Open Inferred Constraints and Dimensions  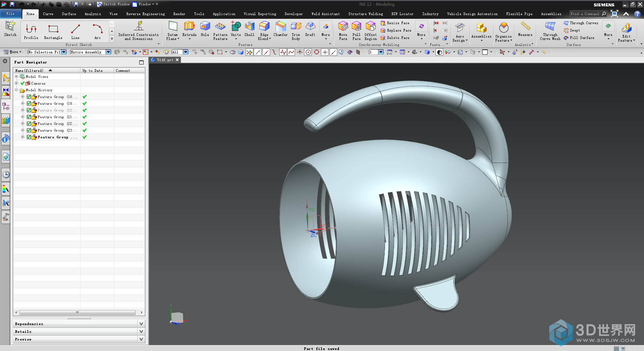tap(138, 31)
